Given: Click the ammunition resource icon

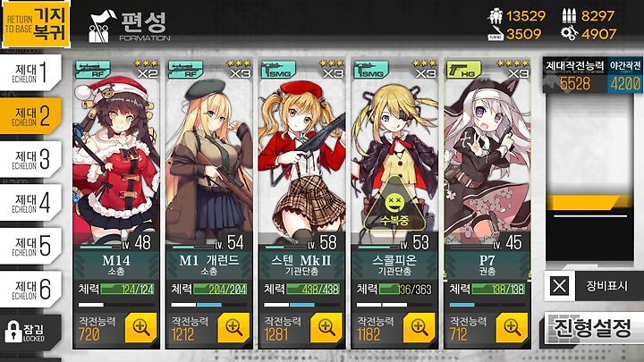Looking at the screenshot, I should click(x=569, y=16).
